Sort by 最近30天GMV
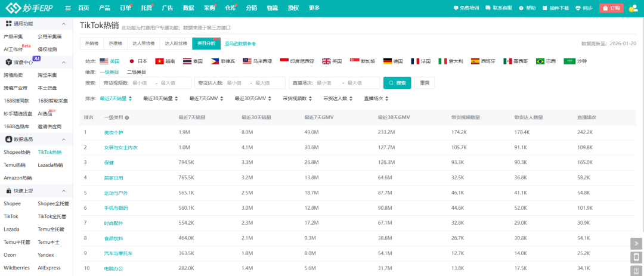The height and width of the screenshot is (276, 644). (x=253, y=98)
